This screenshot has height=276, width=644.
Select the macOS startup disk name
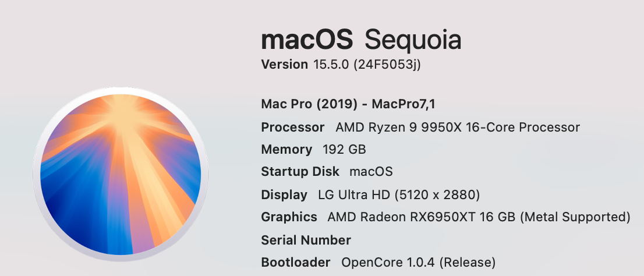[371, 172]
